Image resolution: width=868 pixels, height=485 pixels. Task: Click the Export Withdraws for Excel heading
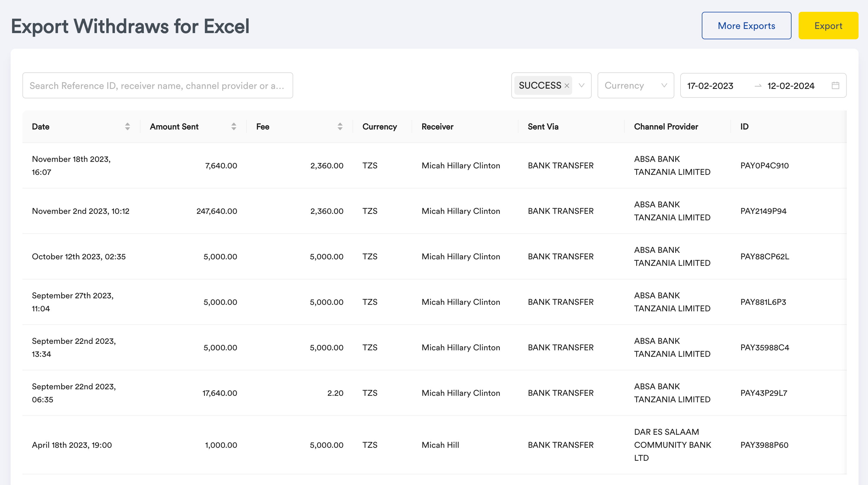click(x=130, y=26)
